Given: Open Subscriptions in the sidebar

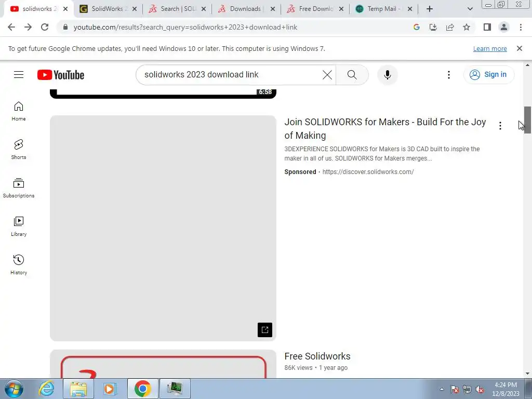Looking at the screenshot, I should point(19,188).
